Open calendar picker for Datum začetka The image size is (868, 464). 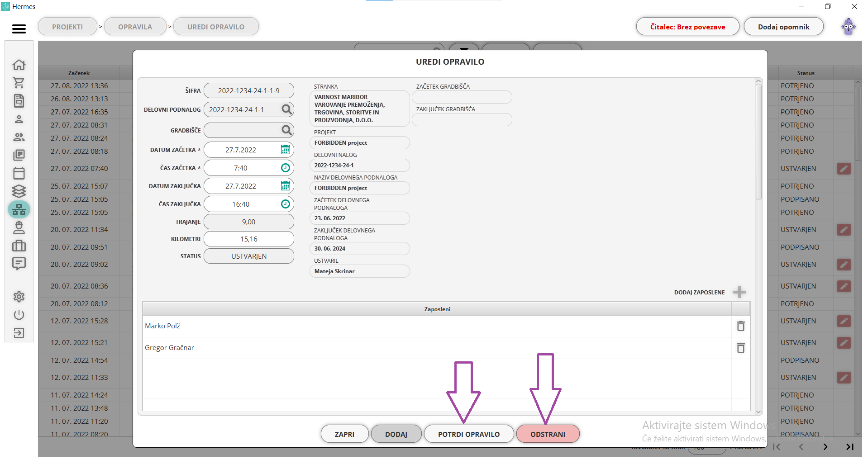(286, 150)
